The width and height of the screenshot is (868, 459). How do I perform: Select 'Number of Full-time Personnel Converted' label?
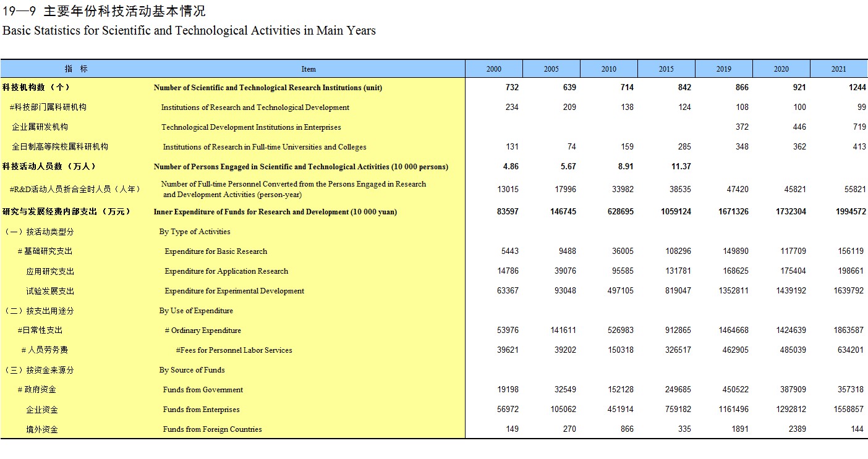(x=294, y=189)
